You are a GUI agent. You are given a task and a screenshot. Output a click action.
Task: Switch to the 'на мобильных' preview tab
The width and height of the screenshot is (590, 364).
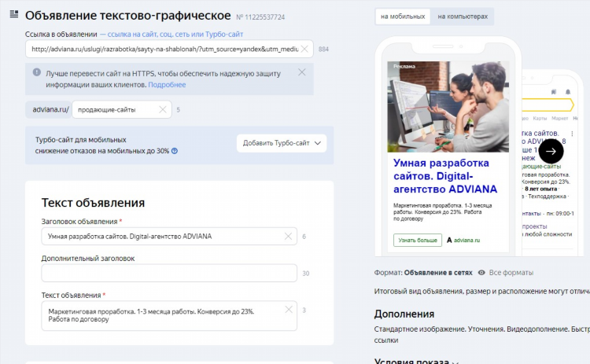[403, 17]
